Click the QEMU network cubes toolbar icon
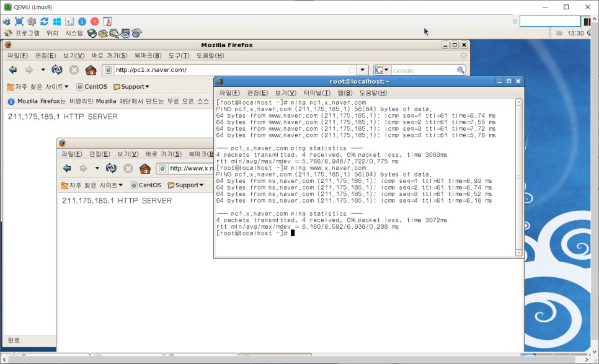Viewport: 599px width, 364px height. (6, 22)
